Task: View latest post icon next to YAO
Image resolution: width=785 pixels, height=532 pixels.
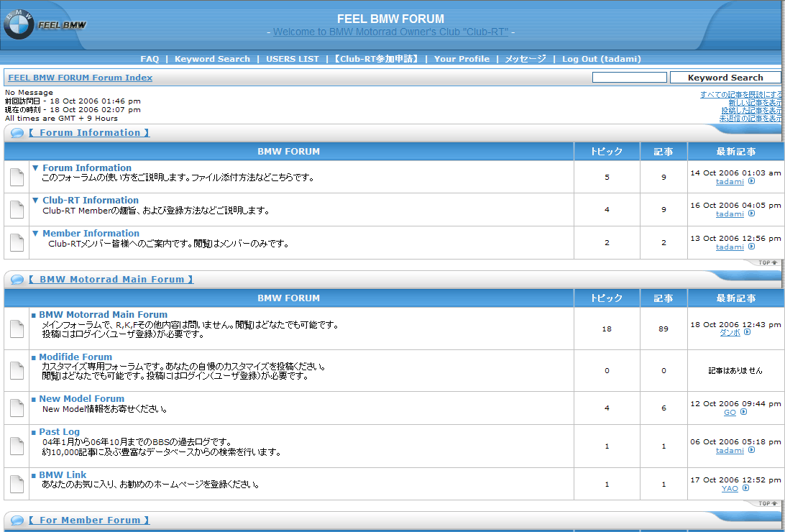Action: pyautogui.click(x=746, y=488)
